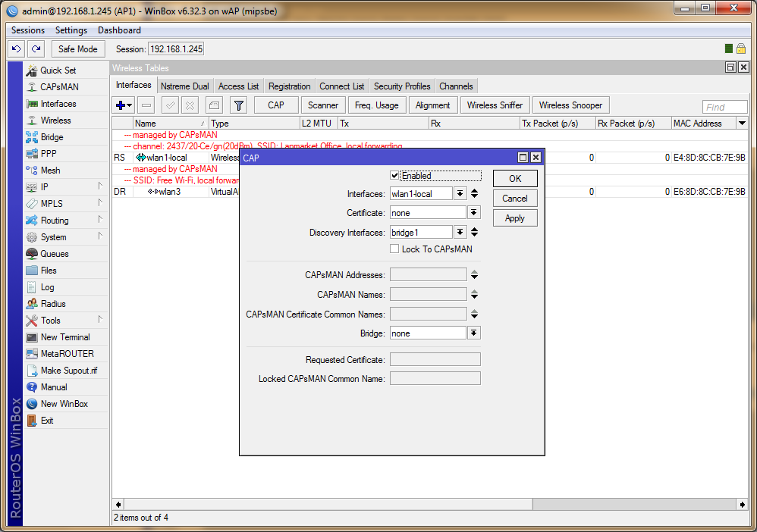Uncheck the Enabled checkbox

pos(394,176)
